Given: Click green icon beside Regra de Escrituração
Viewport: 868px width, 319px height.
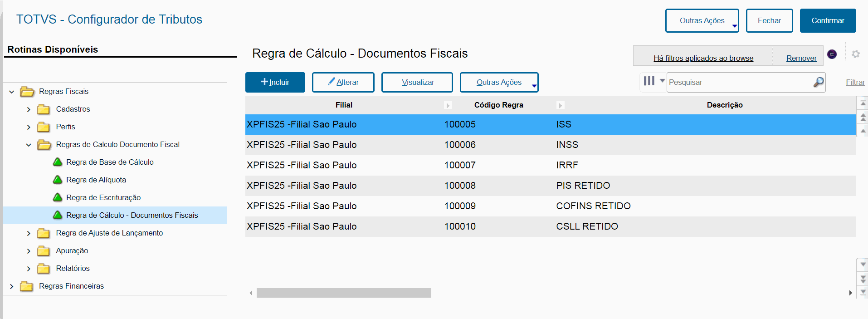Looking at the screenshot, I should coord(58,197).
